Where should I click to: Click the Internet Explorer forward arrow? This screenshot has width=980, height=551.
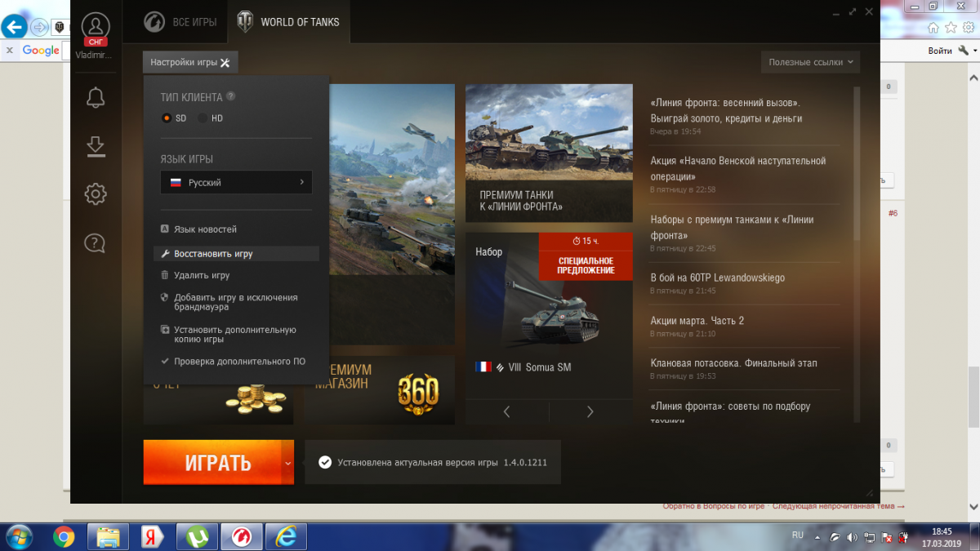coord(39,27)
